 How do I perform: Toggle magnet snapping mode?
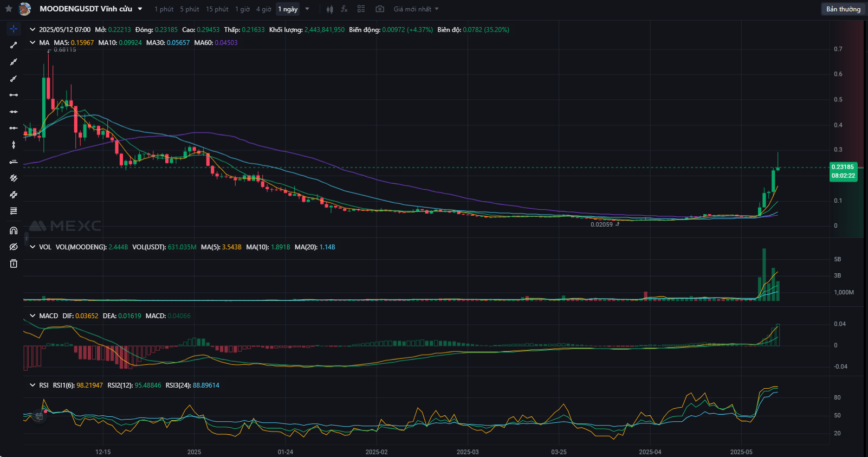coord(14,230)
